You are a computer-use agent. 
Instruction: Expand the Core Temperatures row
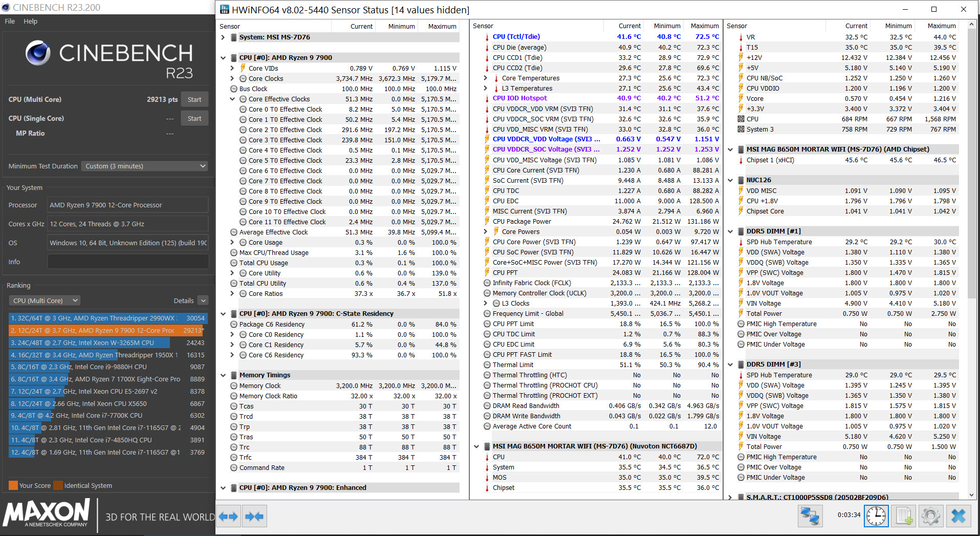click(486, 78)
